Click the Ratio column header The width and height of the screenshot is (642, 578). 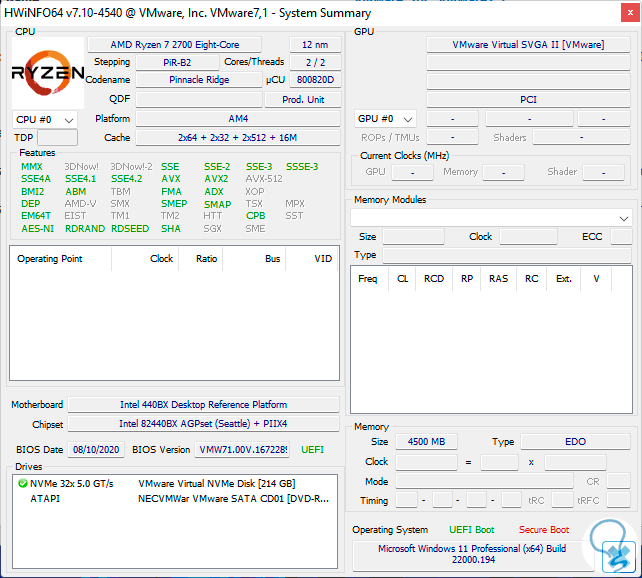(x=201, y=259)
